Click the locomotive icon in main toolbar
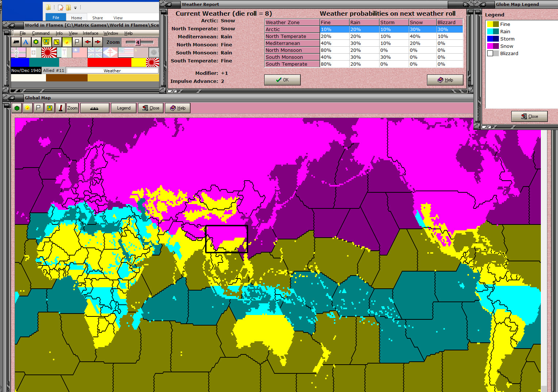Screen dimensions: 558x392 click(x=16, y=42)
